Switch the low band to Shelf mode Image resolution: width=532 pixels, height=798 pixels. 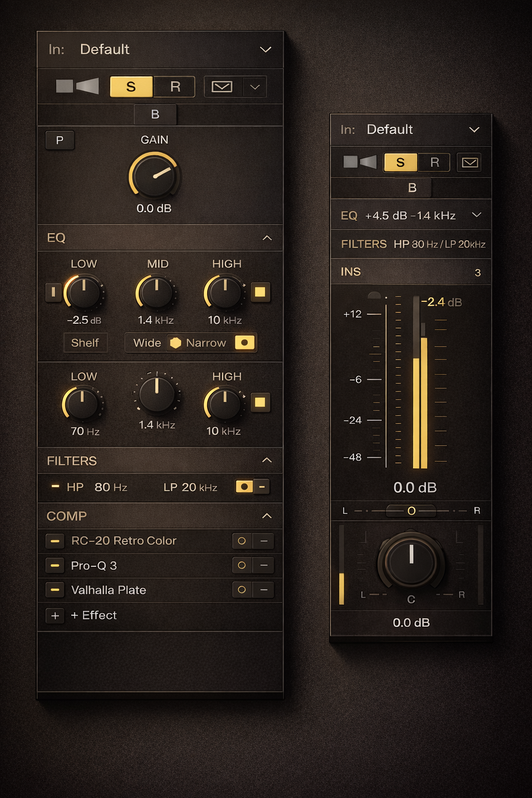pyautogui.click(x=85, y=342)
